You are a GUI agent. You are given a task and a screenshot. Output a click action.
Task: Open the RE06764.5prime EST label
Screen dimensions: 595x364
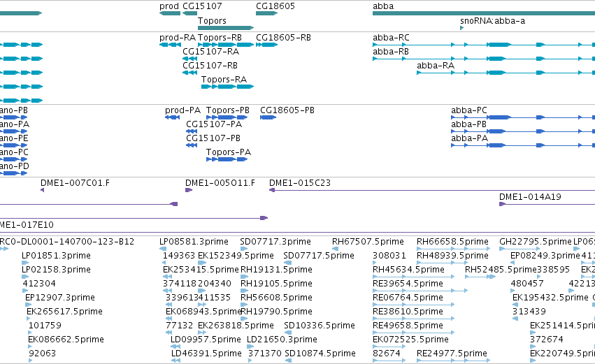tap(408, 298)
